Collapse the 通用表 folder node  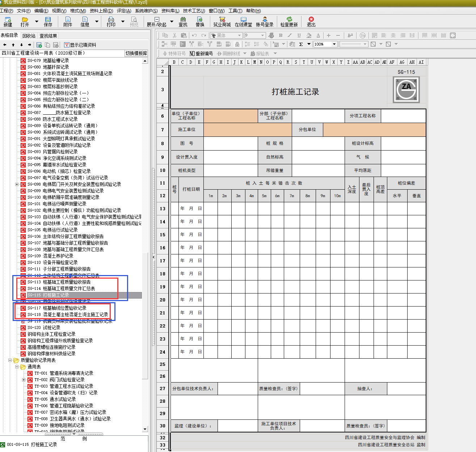[x=17, y=367]
